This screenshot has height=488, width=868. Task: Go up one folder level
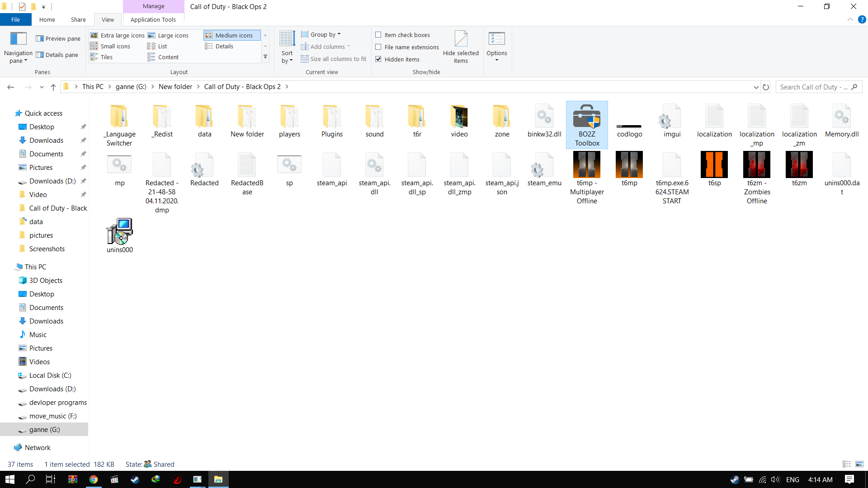(53, 87)
